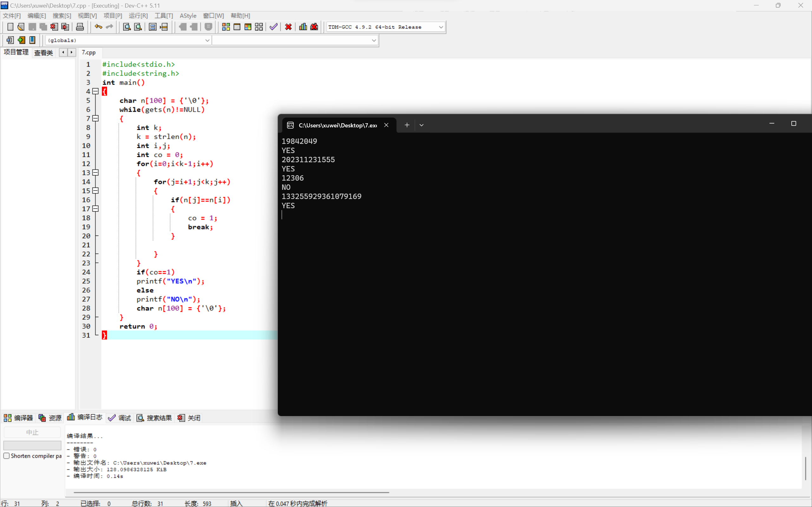Add a new terminal tab with plus button
812x507 pixels.
407,125
